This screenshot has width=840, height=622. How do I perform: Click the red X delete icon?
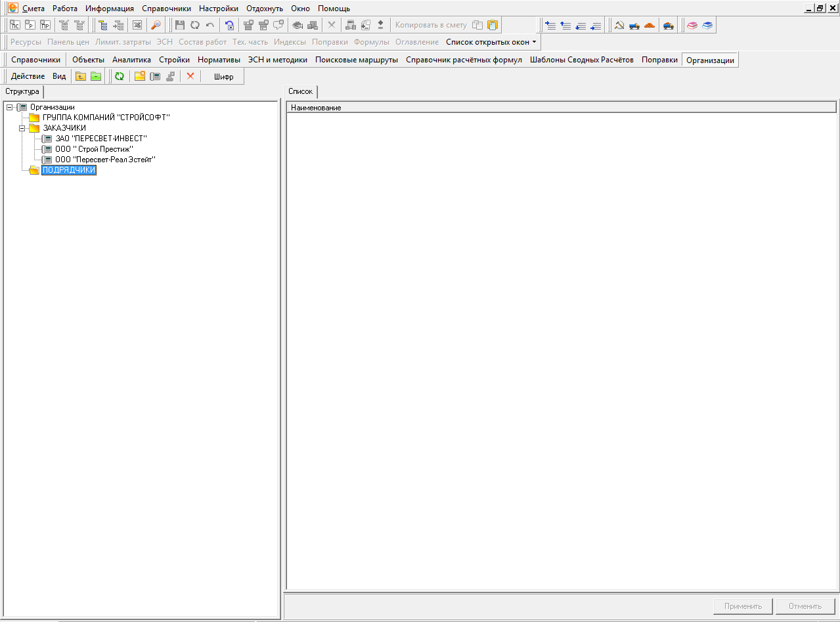click(x=190, y=76)
